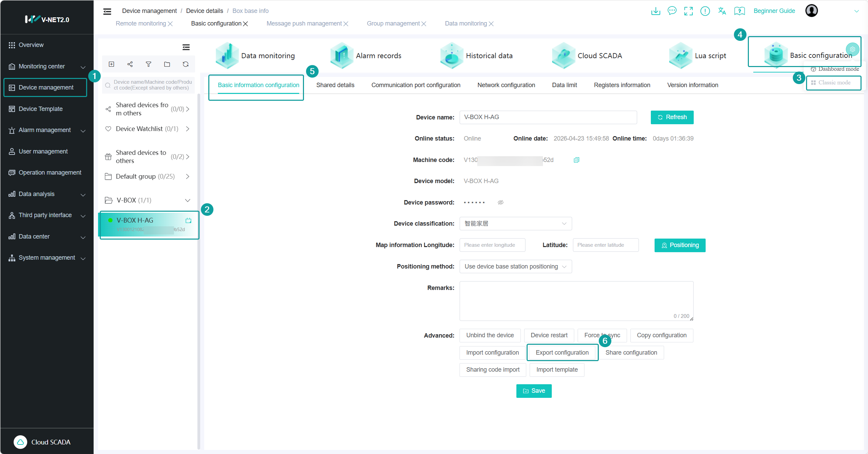Click the user avatar icon
868x454 pixels.
(811, 11)
